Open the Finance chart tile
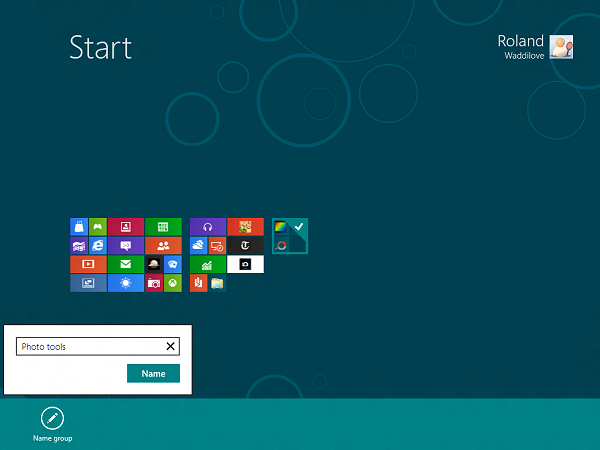The height and width of the screenshot is (450, 600). (x=208, y=264)
